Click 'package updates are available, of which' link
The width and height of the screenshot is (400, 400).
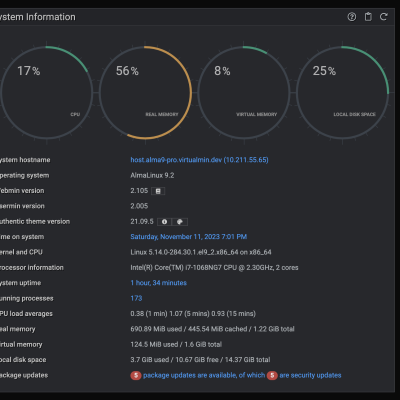204,375
